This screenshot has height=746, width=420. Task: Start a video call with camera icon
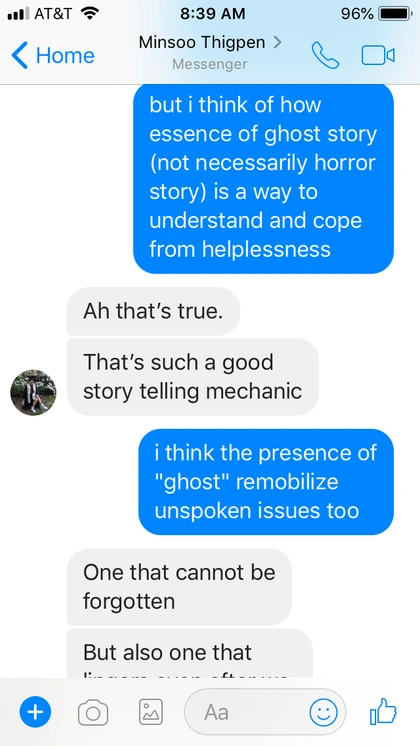(x=378, y=56)
